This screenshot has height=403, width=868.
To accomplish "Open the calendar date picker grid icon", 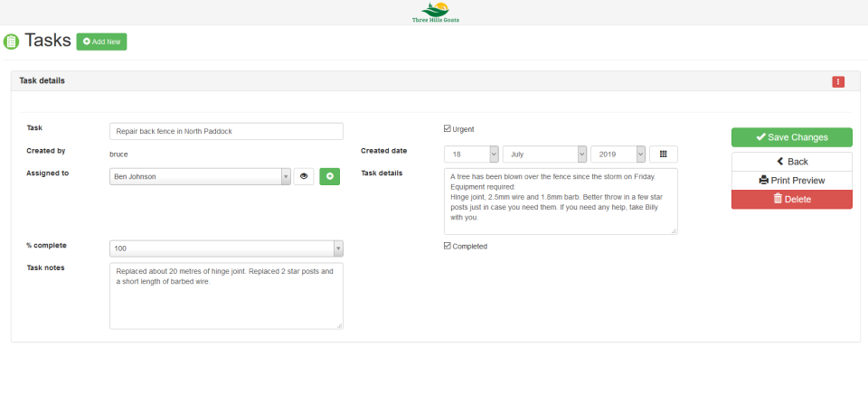I will 663,155.
